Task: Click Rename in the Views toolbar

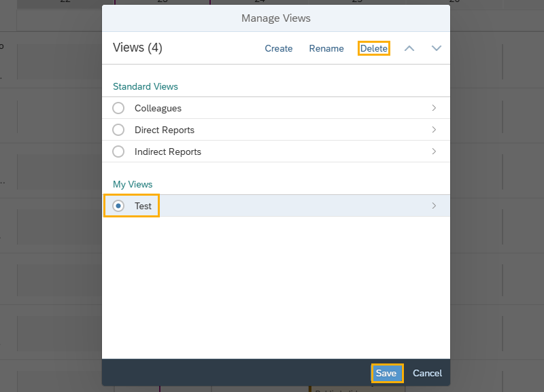Action: click(x=326, y=49)
